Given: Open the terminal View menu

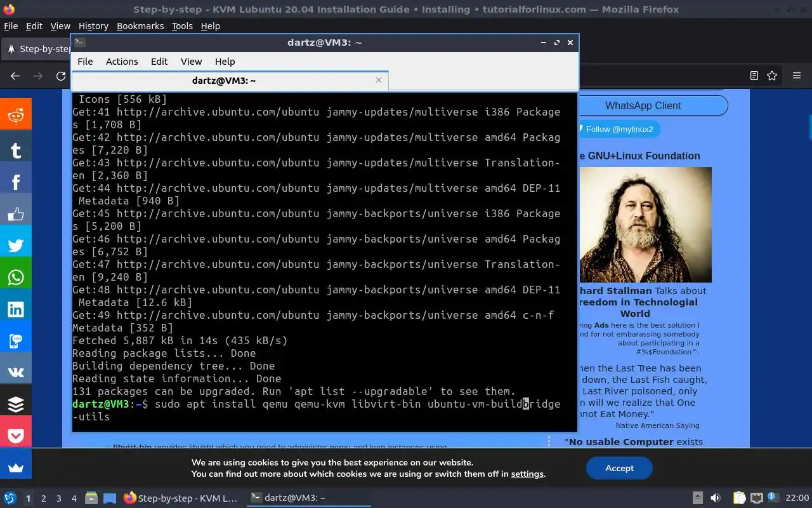Looking at the screenshot, I should tap(191, 62).
